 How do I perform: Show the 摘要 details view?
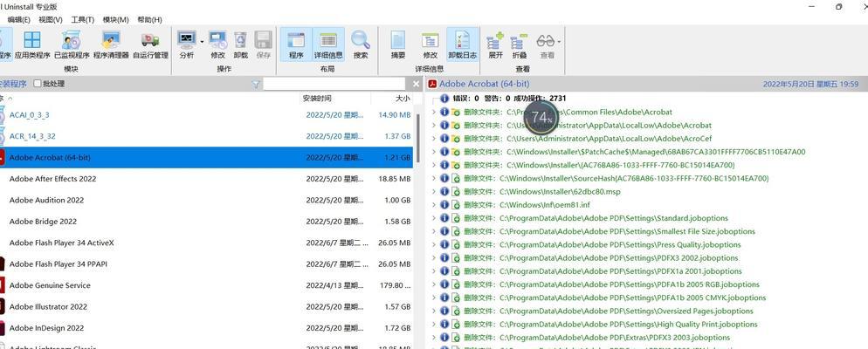(398, 44)
